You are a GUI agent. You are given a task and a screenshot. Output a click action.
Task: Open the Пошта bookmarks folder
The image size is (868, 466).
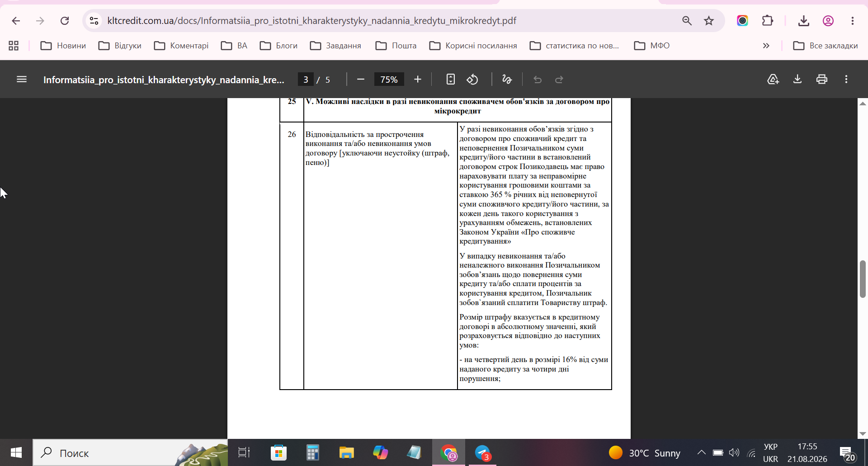tap(396, 46)
